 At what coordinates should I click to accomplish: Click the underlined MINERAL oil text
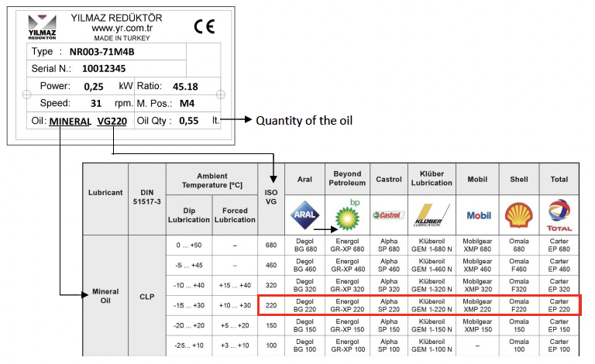[71, 122]
